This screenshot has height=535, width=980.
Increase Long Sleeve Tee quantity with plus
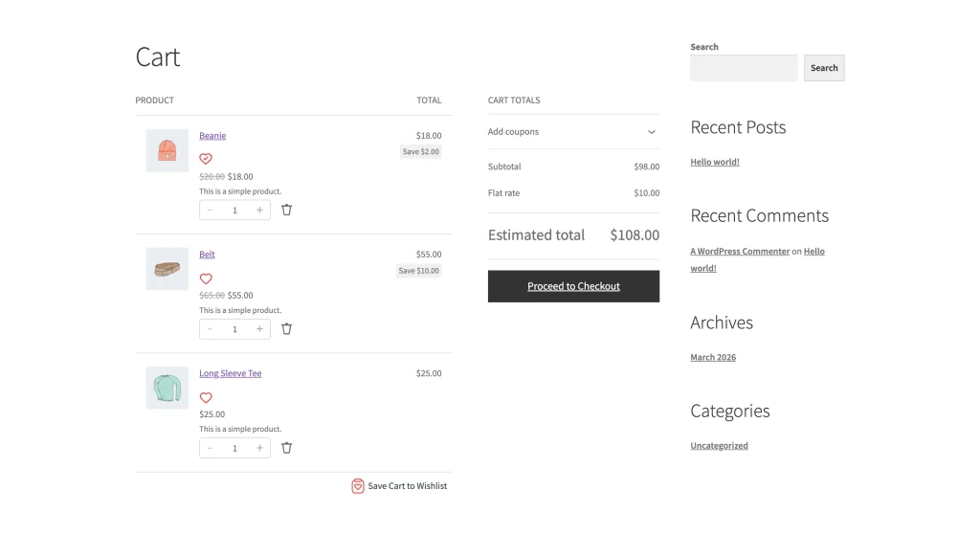[x=259, y=448]
